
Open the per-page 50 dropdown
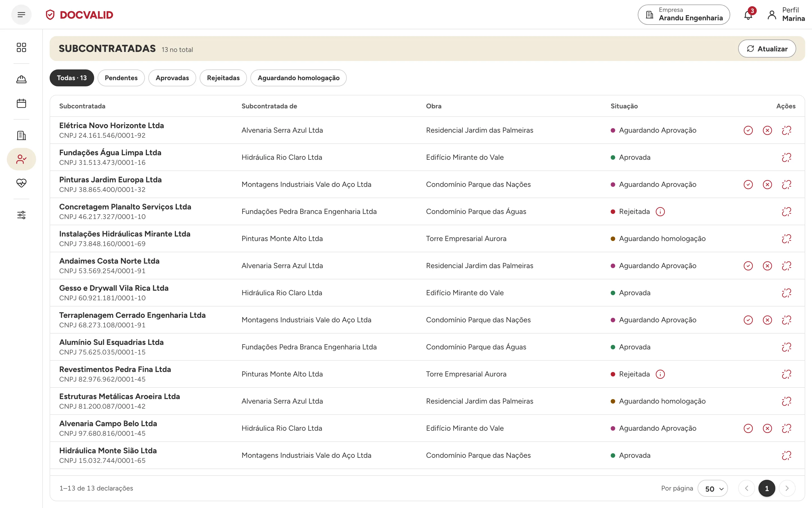tap(713, 489)
